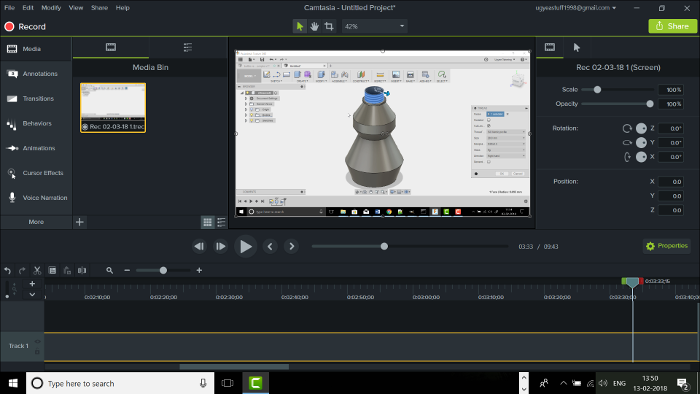Add a new track with the plus button
This screenshot has height=394, width=700.
[x=32, y=284]
